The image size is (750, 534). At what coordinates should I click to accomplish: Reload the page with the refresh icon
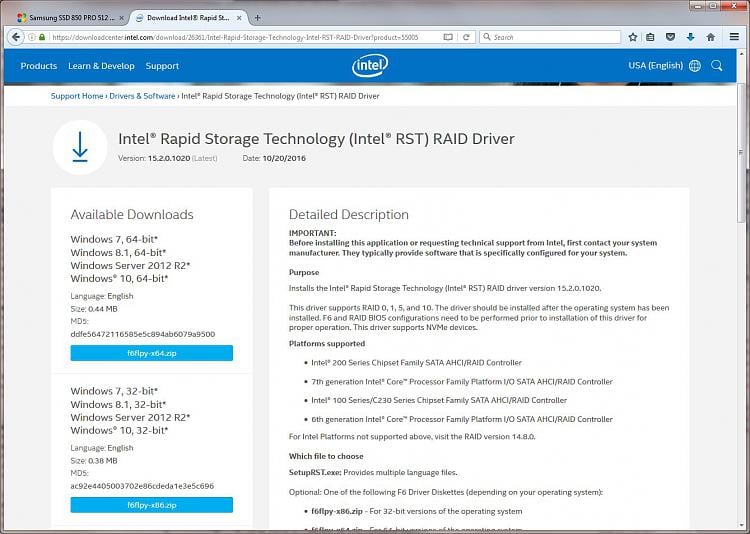(466, 37)
